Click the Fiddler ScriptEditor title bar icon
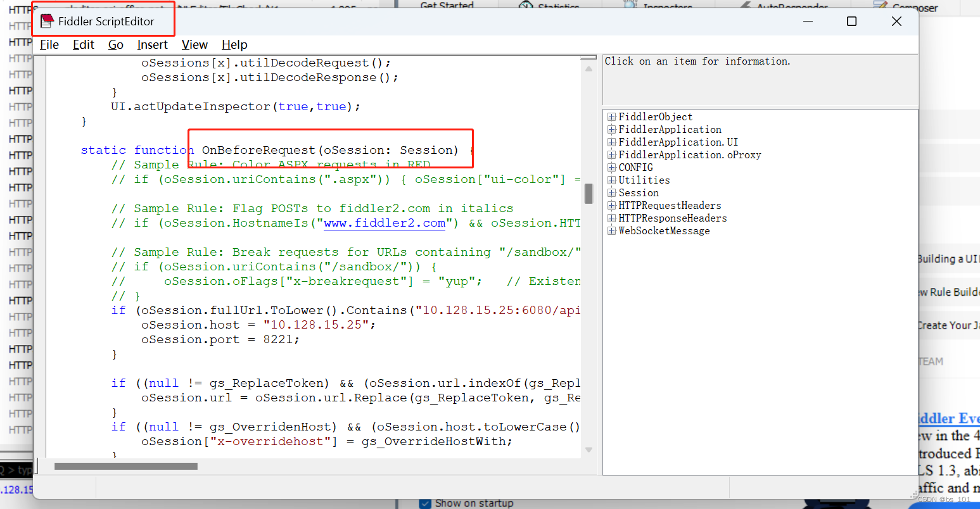Screen dimensions: 980x509 click(x=47, y=22)
